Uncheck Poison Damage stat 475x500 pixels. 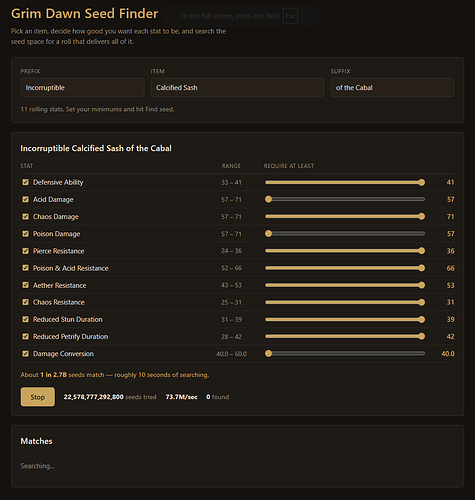pos(25,234)
